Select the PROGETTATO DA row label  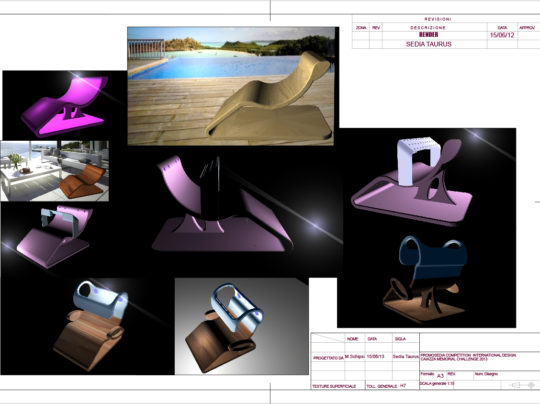click(x=328, y=358)
